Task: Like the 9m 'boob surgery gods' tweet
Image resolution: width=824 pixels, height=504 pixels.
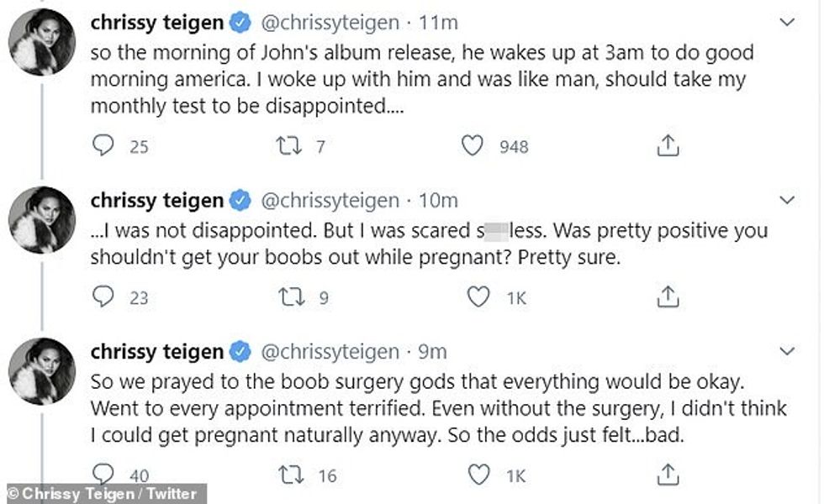Action: tap(478, 475)
